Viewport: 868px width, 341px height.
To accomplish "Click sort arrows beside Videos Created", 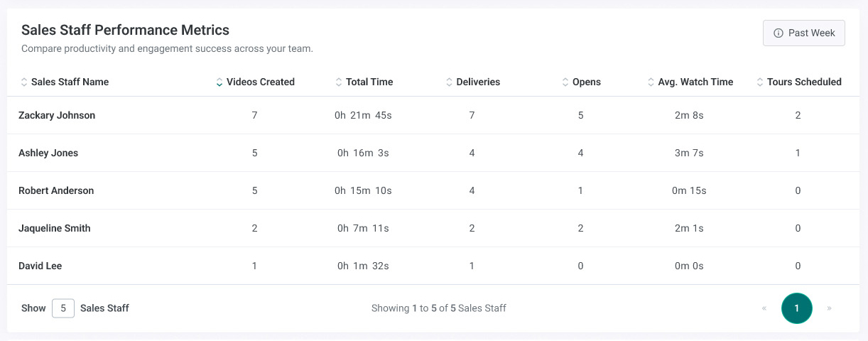I will [219, 82].
